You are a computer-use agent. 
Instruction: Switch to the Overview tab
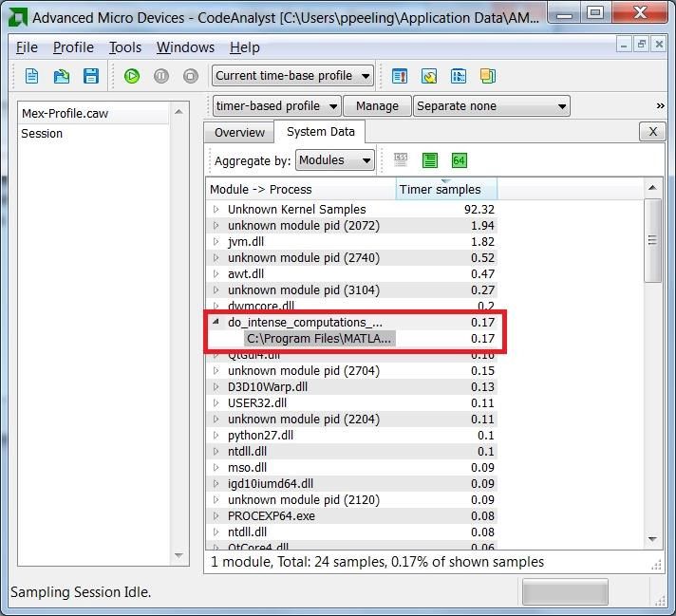coord(239,132)
